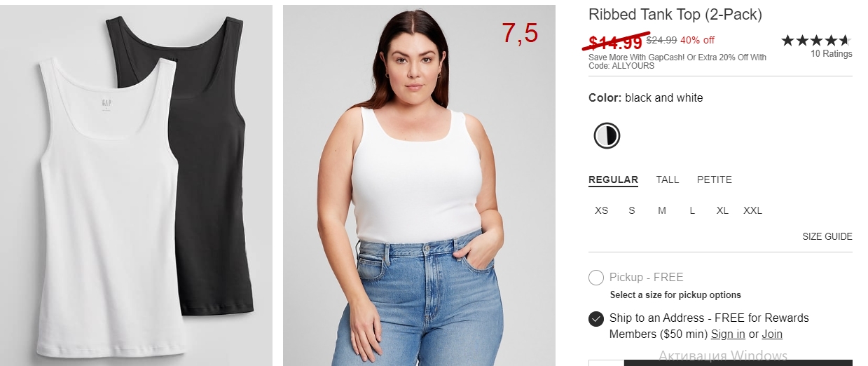Switch to the PETITE fit tab
The width and height of the screenshot is (868, 366).
point(715,179)
